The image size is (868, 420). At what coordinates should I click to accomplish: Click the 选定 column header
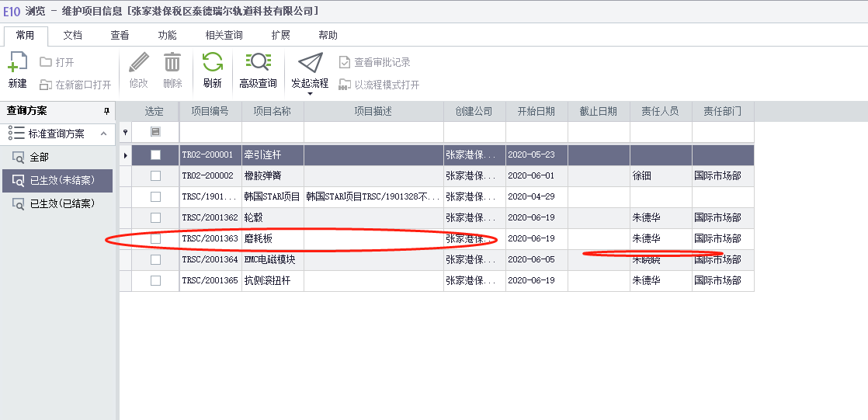[155, 111]
